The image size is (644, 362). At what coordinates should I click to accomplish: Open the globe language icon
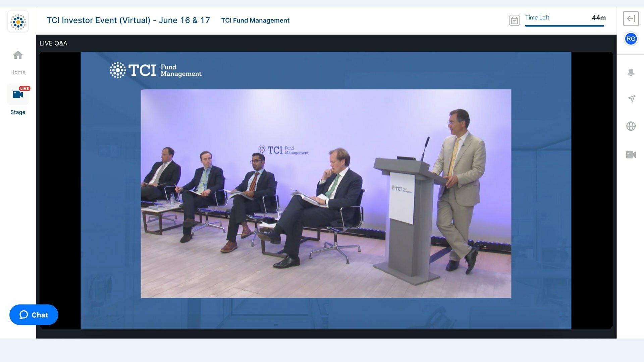coord(631,126)
